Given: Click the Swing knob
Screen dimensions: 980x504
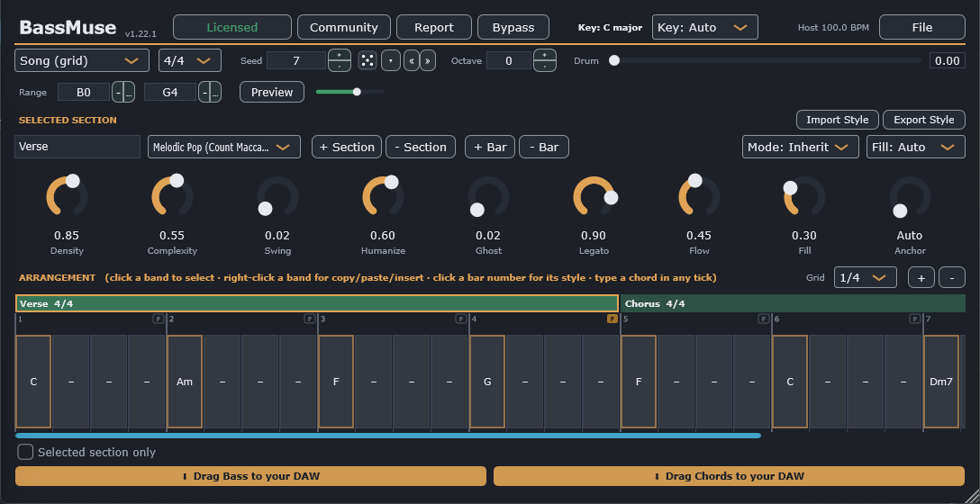Looking at the screenshot, I should tap(277, 197).
